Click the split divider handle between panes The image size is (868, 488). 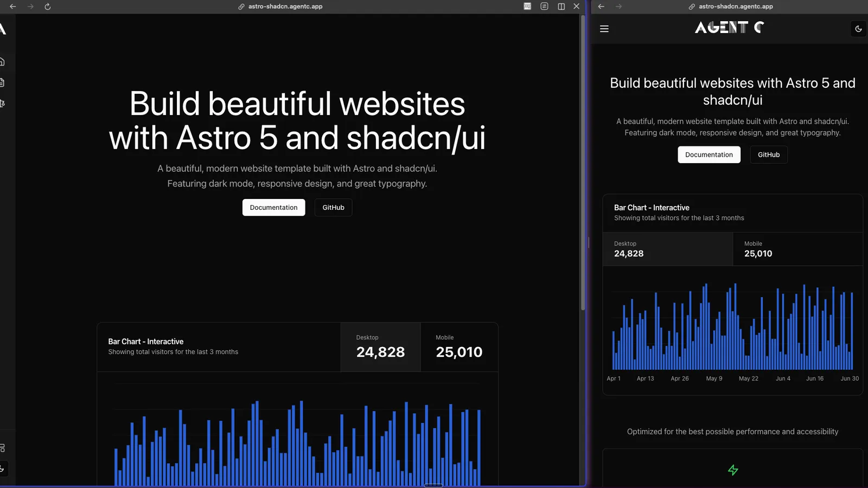[x=589, y=243]
